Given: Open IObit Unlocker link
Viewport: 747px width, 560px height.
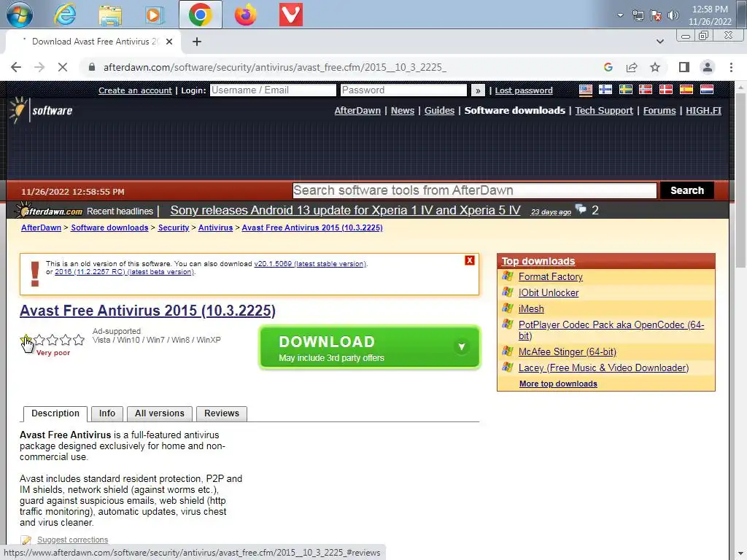Looking at the screenshot, I should (549, 293).
